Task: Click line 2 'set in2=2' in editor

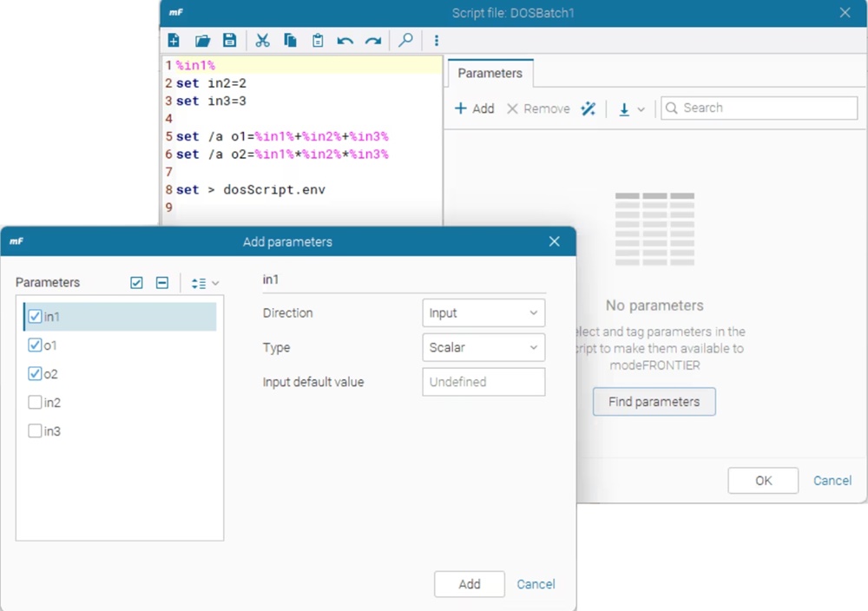Action: point(211,83)
